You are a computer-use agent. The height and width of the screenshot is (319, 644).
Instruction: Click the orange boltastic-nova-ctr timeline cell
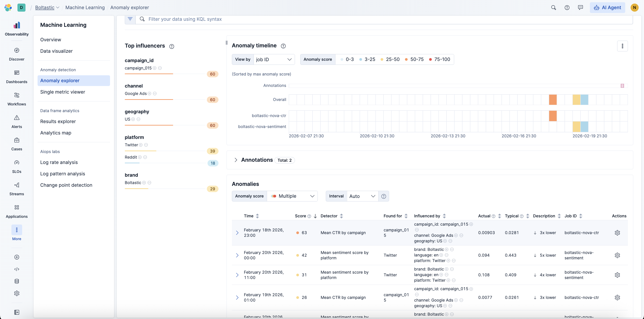(553, 116)
